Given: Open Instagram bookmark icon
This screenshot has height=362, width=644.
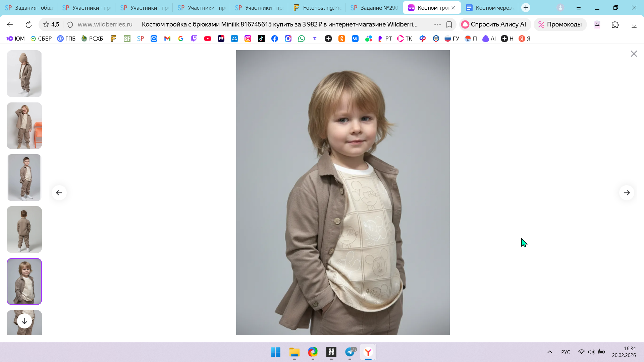Looking at the screenshot, I should click(248, 39).
